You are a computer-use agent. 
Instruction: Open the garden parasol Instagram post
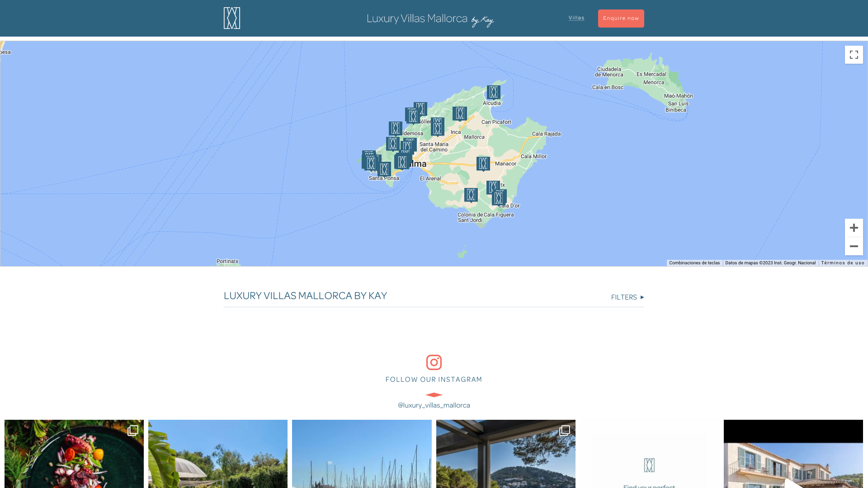tap(218, 454)
